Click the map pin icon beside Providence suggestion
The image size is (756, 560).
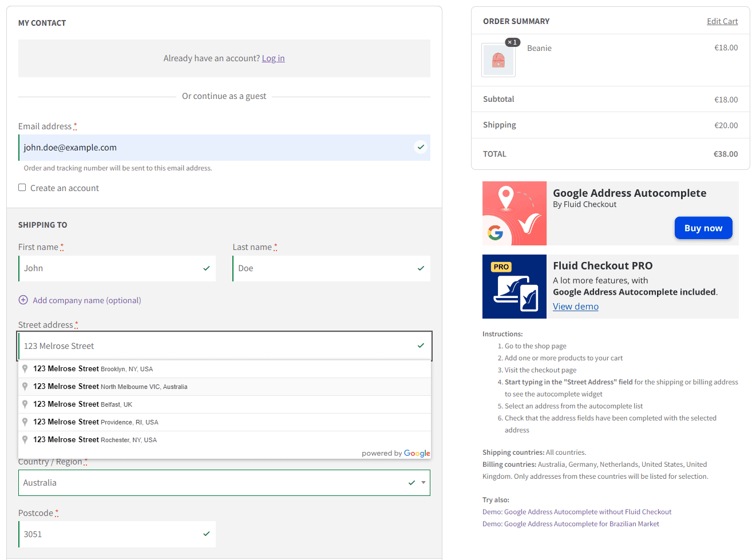25,422
